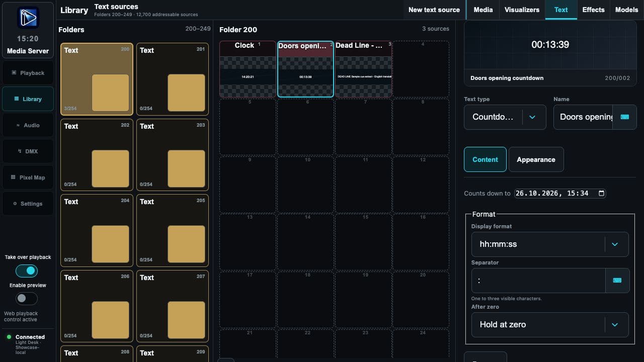Open the Audio section in sidebar

(x=28, y=125)
